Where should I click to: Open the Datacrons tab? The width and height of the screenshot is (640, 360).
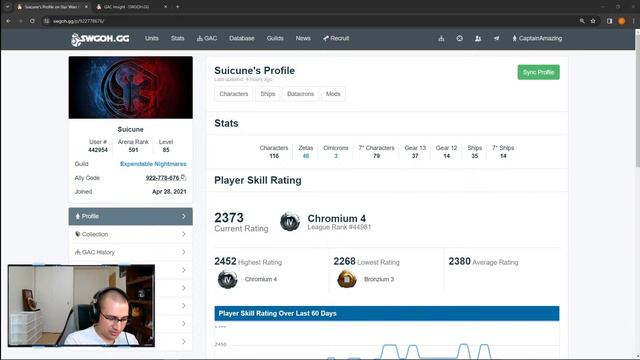[300, 94]
